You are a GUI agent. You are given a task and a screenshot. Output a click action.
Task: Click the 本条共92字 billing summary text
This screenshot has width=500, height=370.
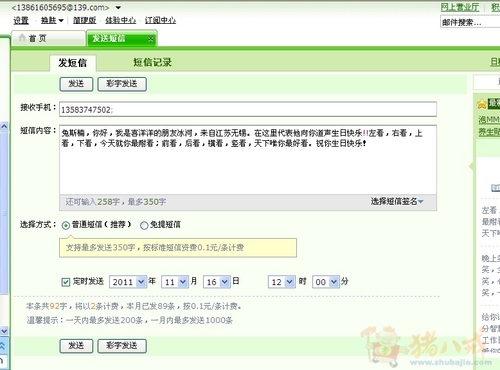click(134, 306)
